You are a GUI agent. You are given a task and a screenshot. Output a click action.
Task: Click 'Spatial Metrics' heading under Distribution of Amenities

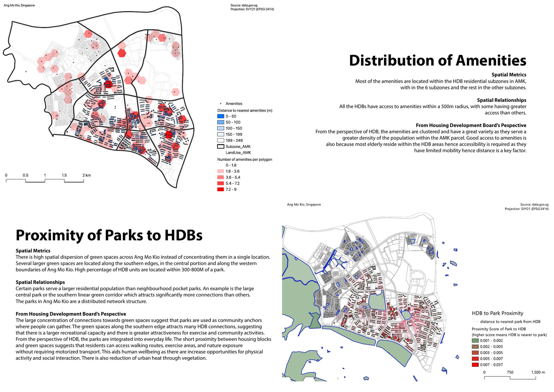509,75
